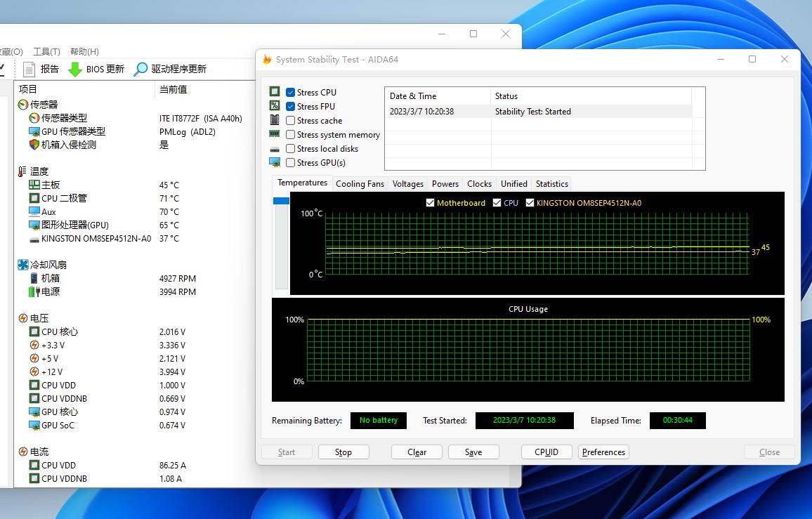
Task: Select the 温度 temperature category row
Action: (39, 171)
